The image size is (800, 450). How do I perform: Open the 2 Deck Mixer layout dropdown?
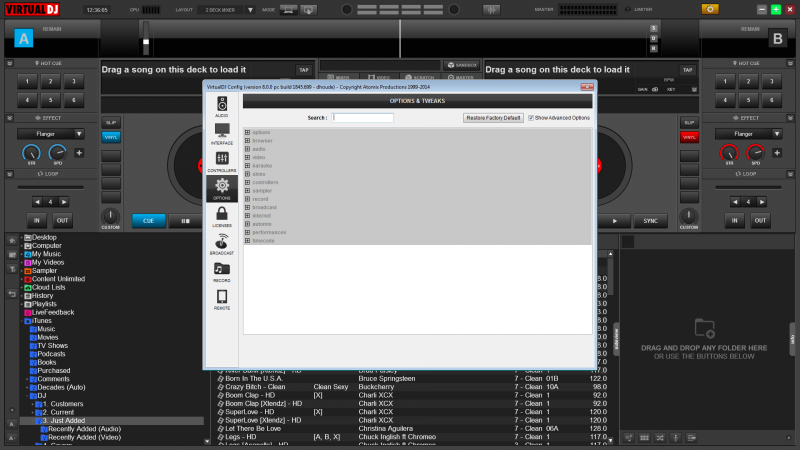click(x=250, y=10)
